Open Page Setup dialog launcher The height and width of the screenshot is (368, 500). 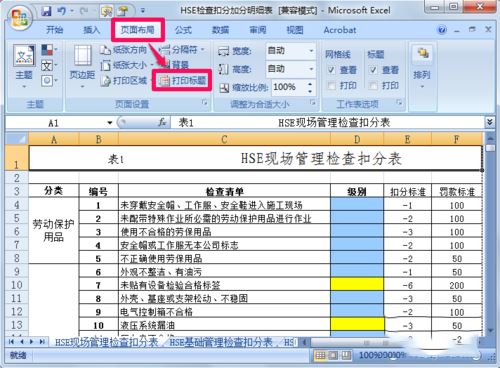[205, 103]
